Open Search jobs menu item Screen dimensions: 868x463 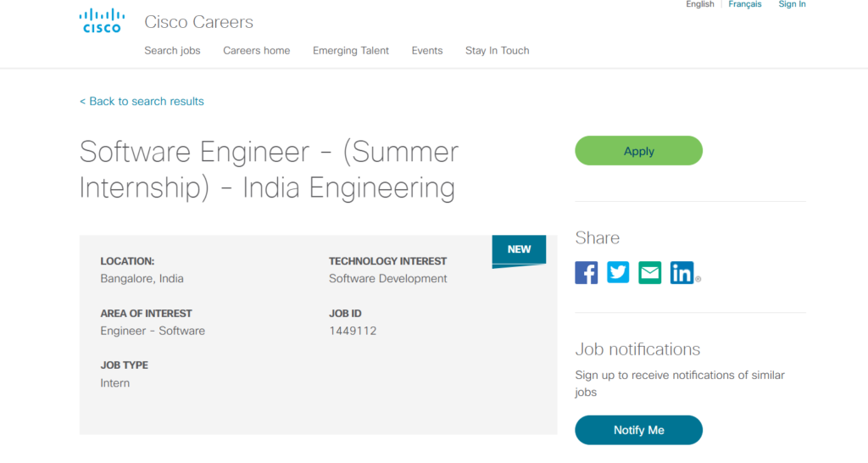click(x=172, y=50)
